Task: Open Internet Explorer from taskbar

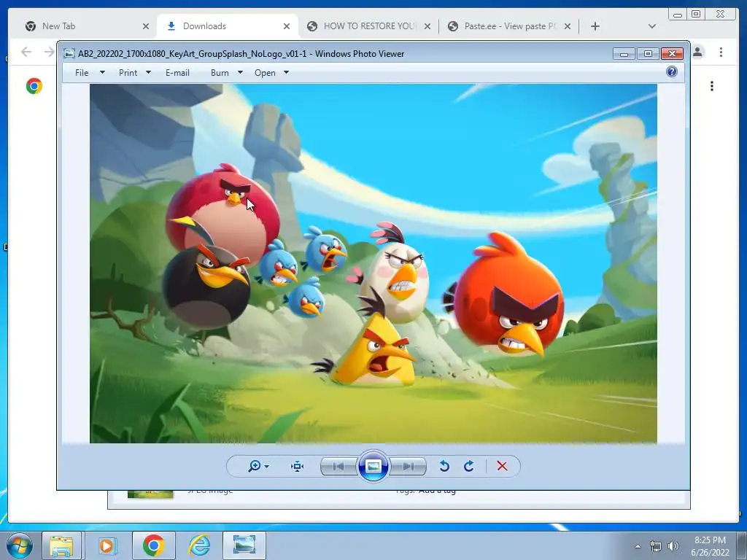Action: coord(199,545)
